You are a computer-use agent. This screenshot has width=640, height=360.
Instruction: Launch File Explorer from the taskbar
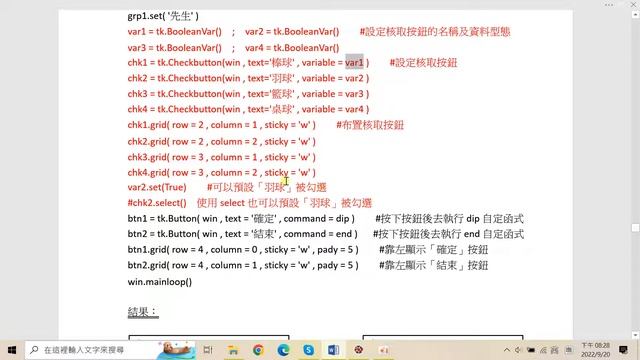(x=233, y=350)
